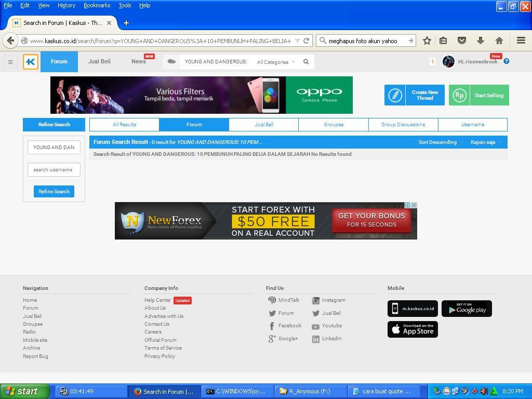Open the hamburger sidebar menu on Kaskus

point(10,62)
